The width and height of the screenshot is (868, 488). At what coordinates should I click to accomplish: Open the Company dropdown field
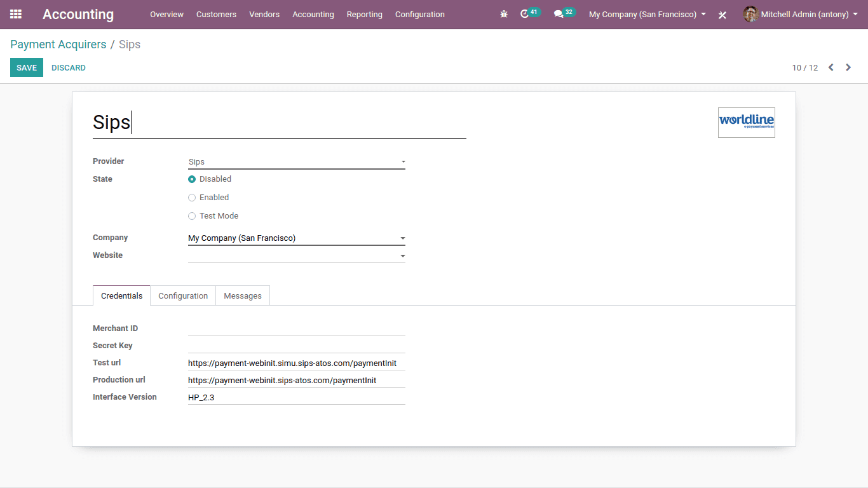[x=297, y=238]
